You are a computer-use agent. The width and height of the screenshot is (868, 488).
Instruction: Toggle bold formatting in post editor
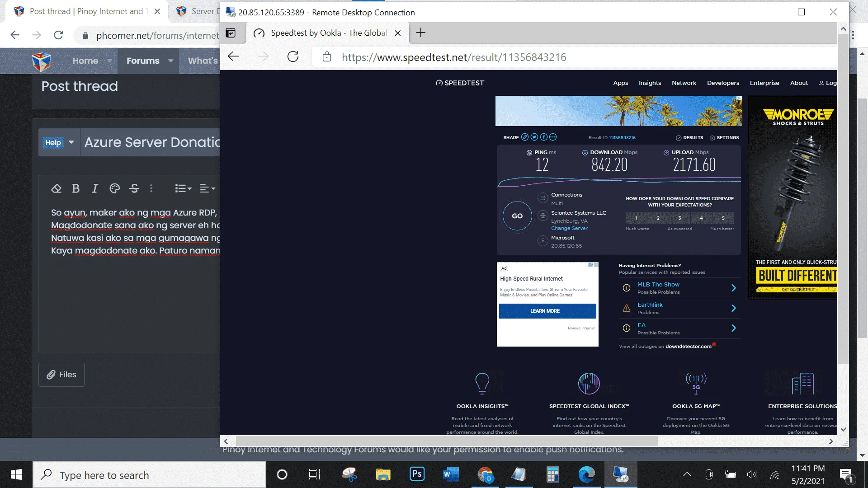tap(76, 188)
